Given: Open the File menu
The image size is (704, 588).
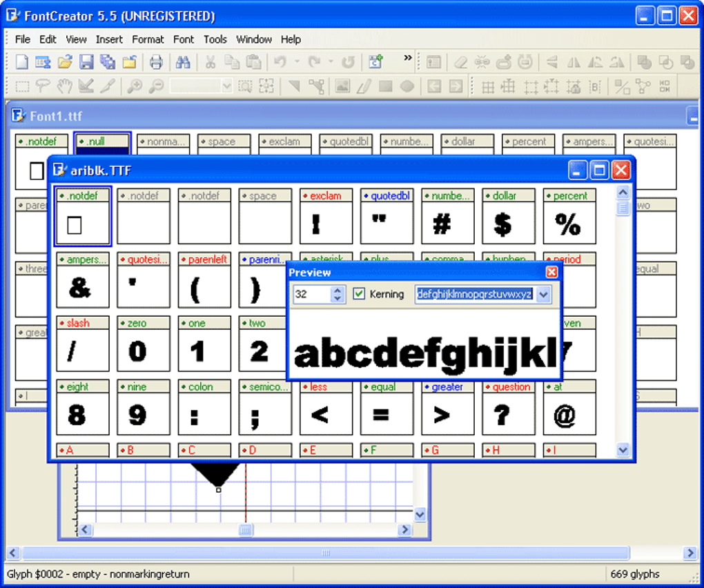Looking at the screenshot, I should (x=23, y=39).
